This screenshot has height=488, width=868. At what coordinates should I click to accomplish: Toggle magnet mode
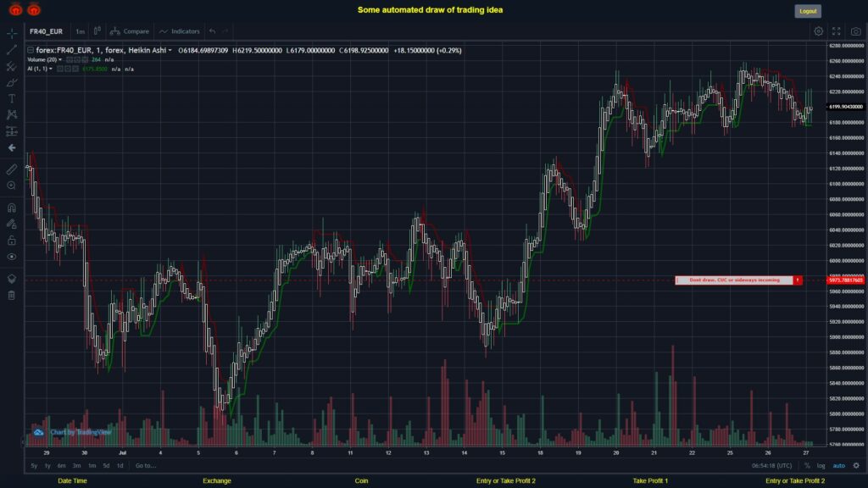tap(12, 208)
